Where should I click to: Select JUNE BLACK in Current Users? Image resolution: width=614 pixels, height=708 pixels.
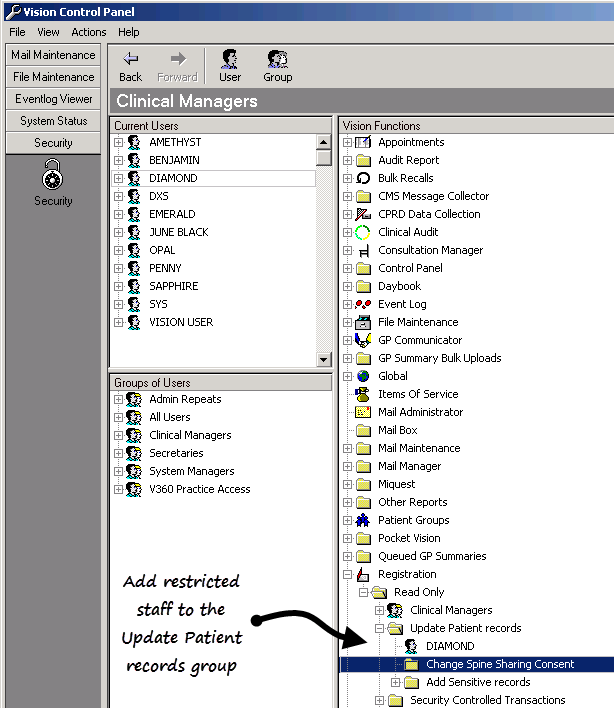(179, 232)
